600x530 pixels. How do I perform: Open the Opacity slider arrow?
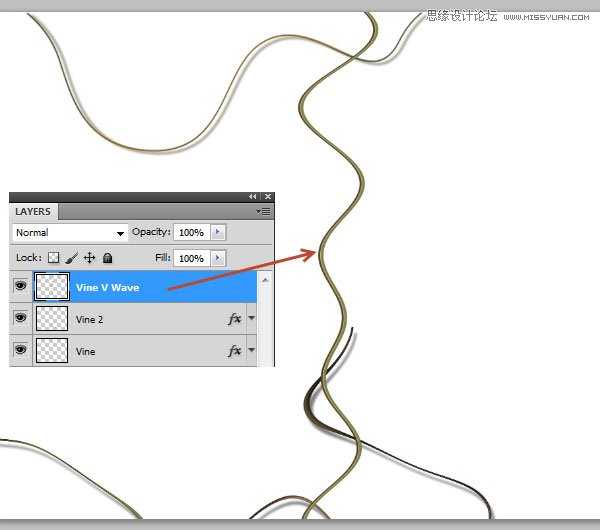(x=218, y=232)
